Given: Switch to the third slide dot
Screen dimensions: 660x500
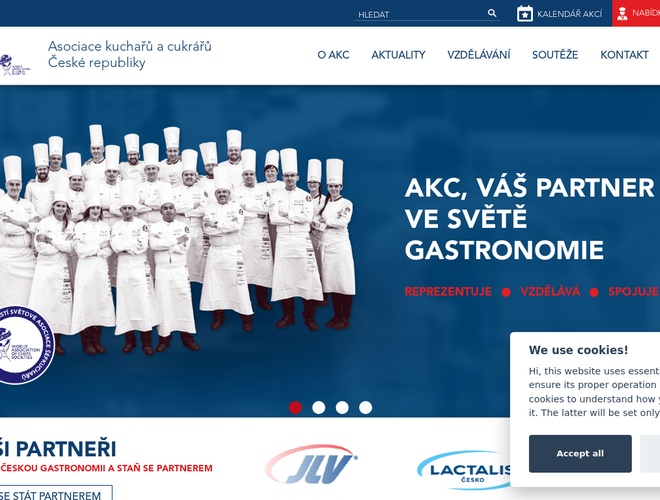Looking at the screenshot, I should pos(342,407).
